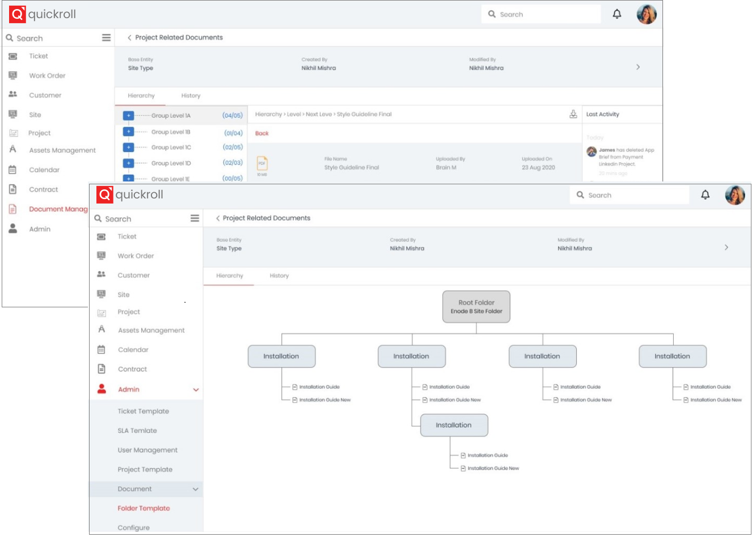Open Project Template under Admin

tap(145, 470)
